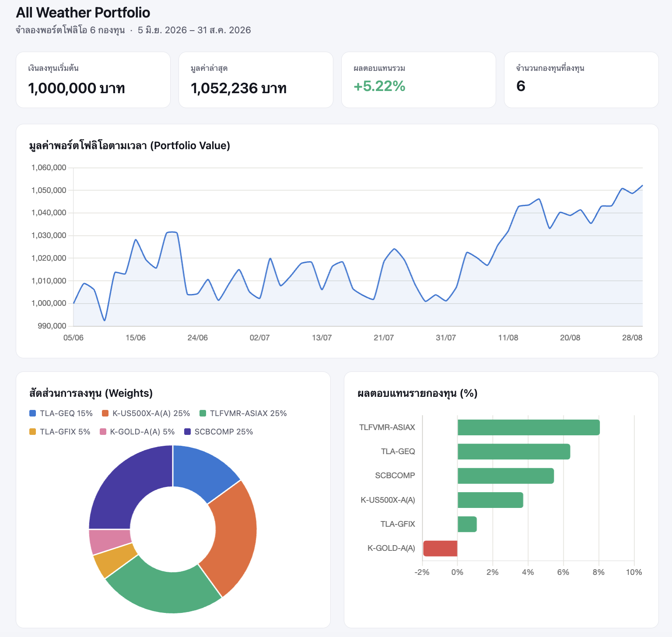Click the "1,052,236 บาท" latest value figure
Image resolution: width=672 pixels, height=637 pixels.
[239, 88]
